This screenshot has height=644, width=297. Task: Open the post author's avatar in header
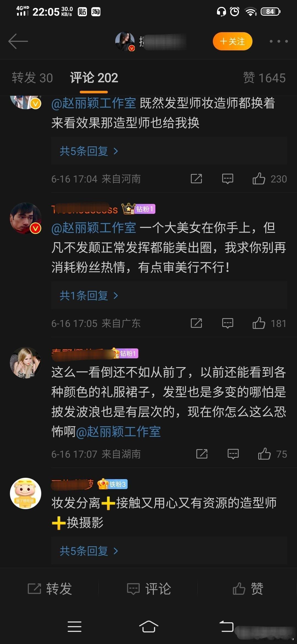click(125, 41)
